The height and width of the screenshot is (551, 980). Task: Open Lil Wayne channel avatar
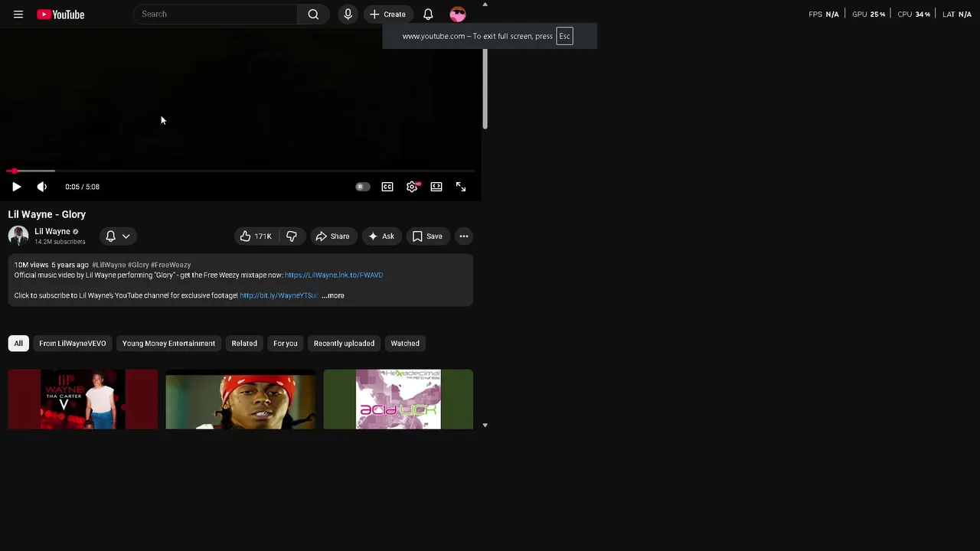tap(18, 236)
